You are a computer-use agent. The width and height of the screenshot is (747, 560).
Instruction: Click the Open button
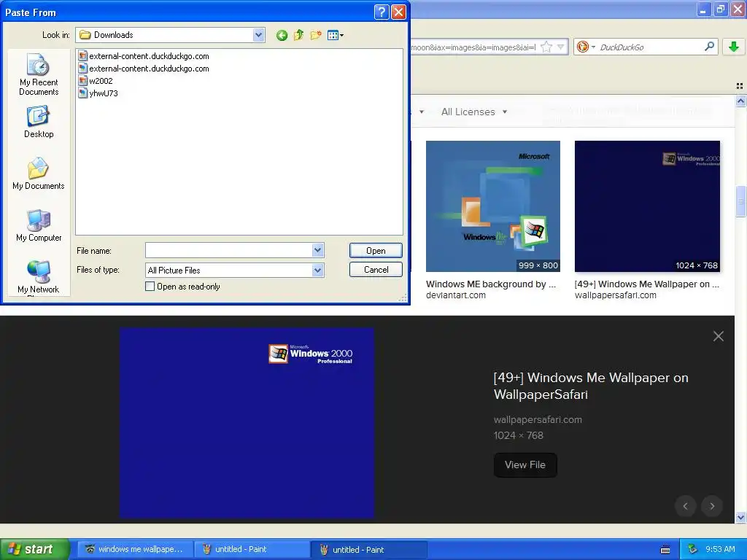coord(376,251)
